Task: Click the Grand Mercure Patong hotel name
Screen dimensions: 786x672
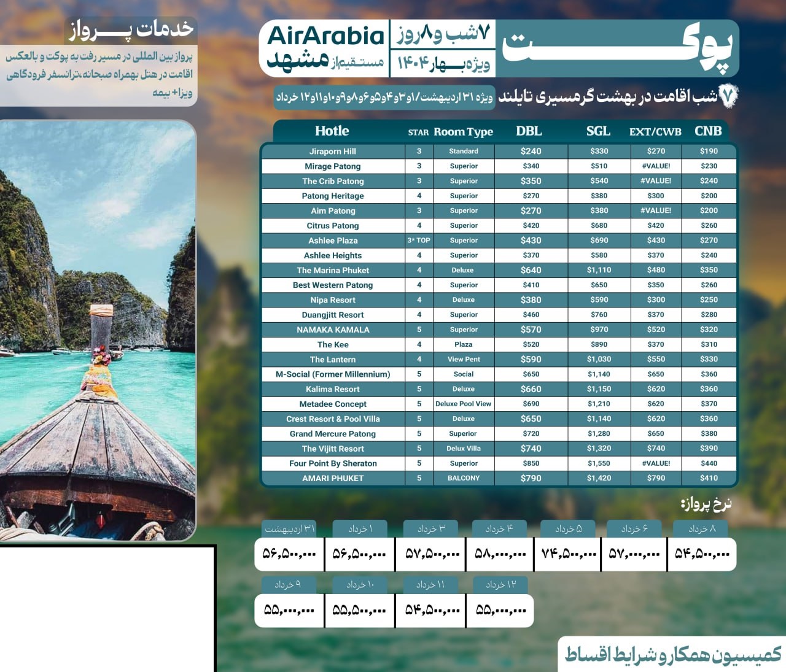Action: click(333, 434)
